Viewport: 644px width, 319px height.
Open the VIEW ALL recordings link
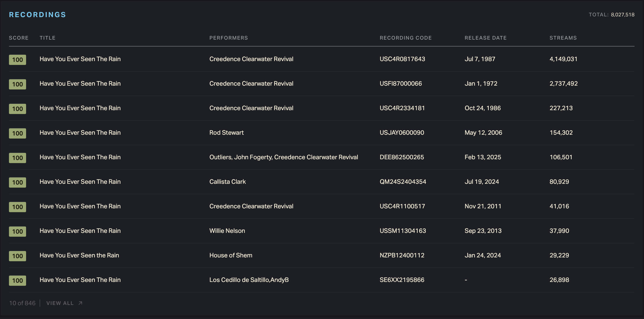(64, 303)
